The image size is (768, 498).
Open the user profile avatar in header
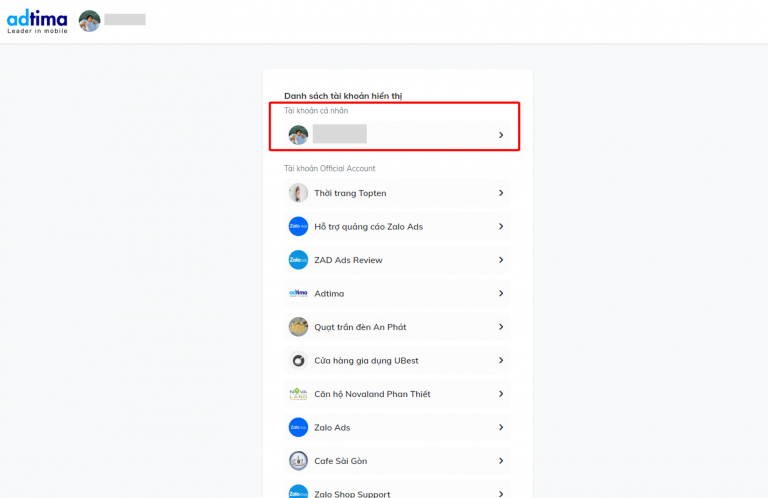tap(90, 21)
